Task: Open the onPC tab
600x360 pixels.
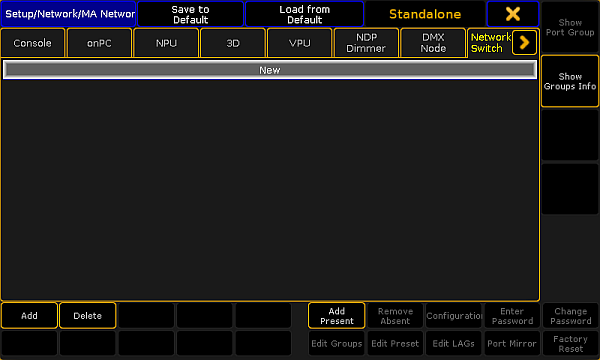Action: (x=99, y=43)
